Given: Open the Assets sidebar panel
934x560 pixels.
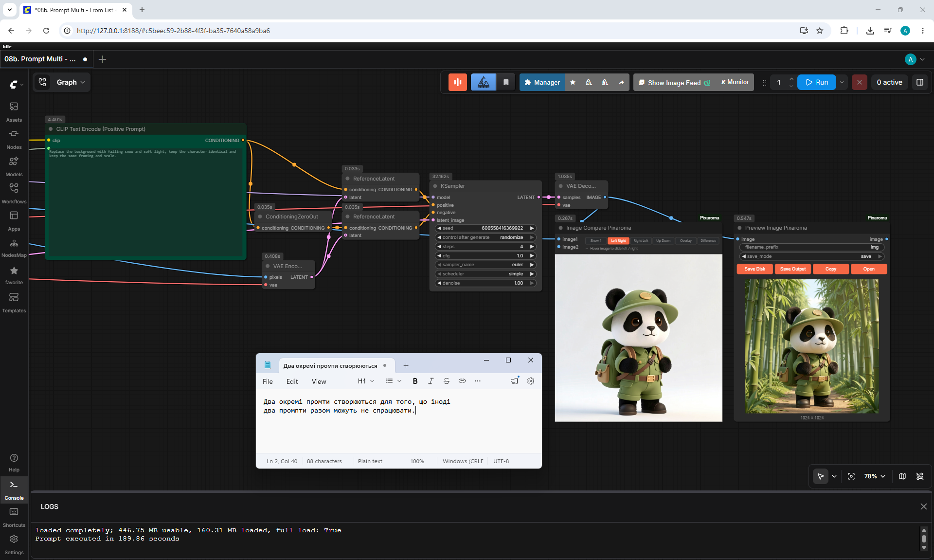Looking at the screenshot, I should (14, 112).
